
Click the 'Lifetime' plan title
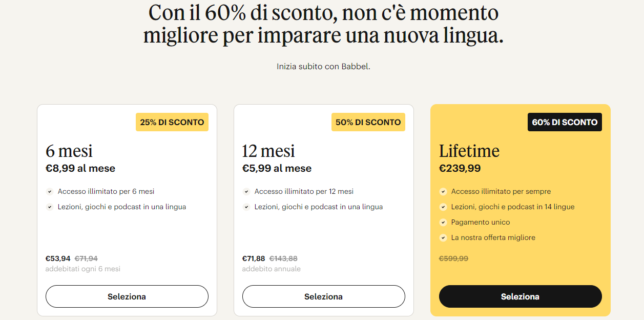[469, 151]
